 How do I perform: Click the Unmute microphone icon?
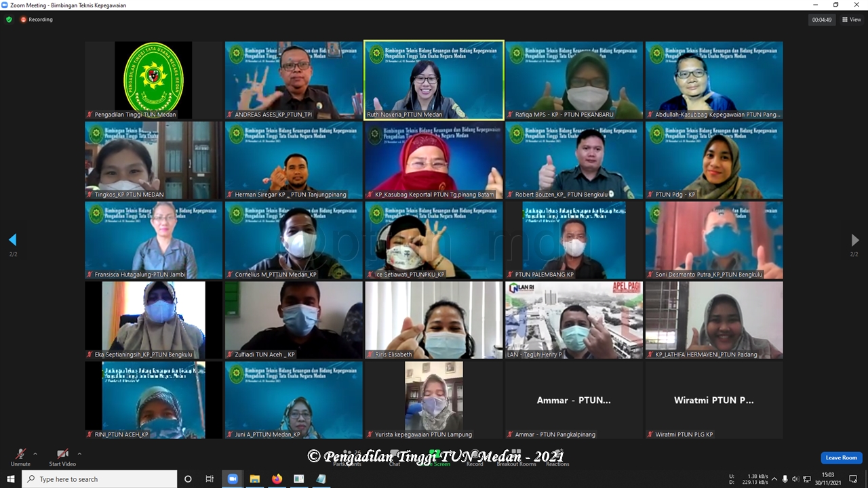[20, 454]
